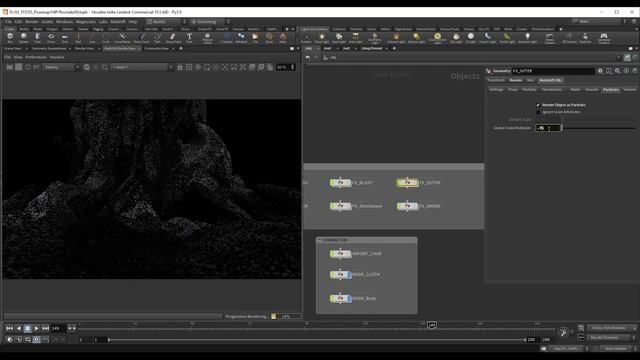This screenshot has height=360, width=640.
Task: Open the Settings sub-tab
Action: [496, 89]
